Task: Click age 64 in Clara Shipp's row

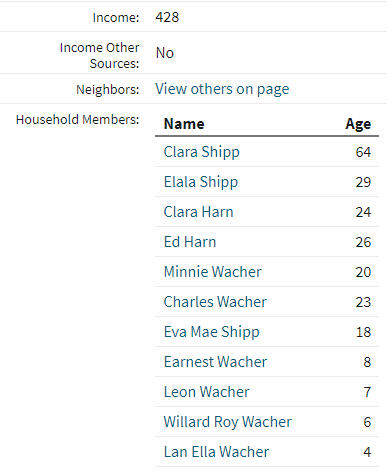Action: coord(363,152)
